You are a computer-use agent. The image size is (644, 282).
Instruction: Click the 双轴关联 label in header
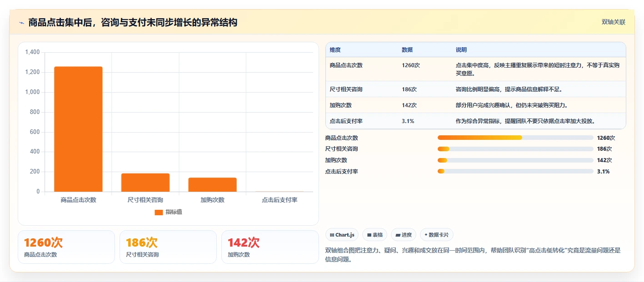(x=614, y=22)
